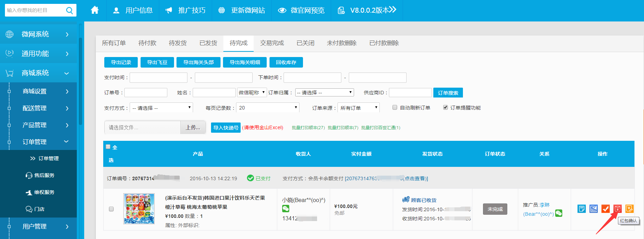This screenshot has height=239, width=644.
Task: Go to home via house icon
Action: coord(94,10)
